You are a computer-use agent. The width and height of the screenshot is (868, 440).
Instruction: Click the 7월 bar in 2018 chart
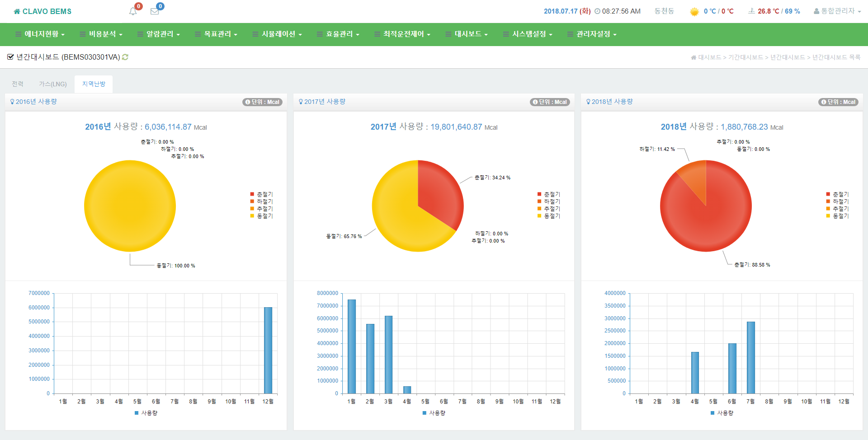click(x=751, y=358)
